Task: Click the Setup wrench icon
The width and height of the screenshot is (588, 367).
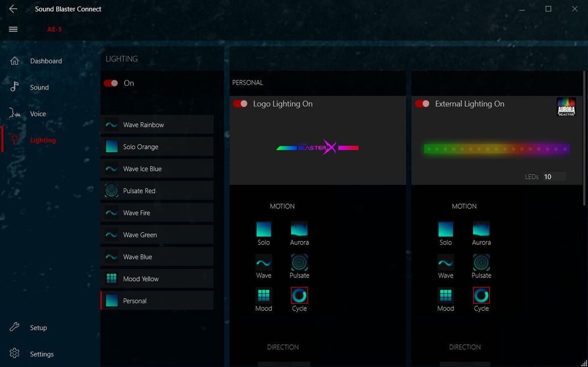Action: [x=14, y=327]
